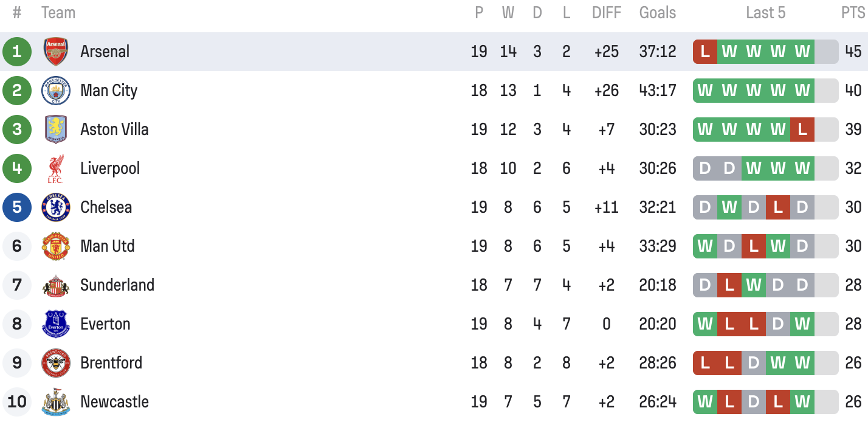Open the Newcastle team link
The width and height of the screenshot is (868, 422).
(x=114, y=402)
